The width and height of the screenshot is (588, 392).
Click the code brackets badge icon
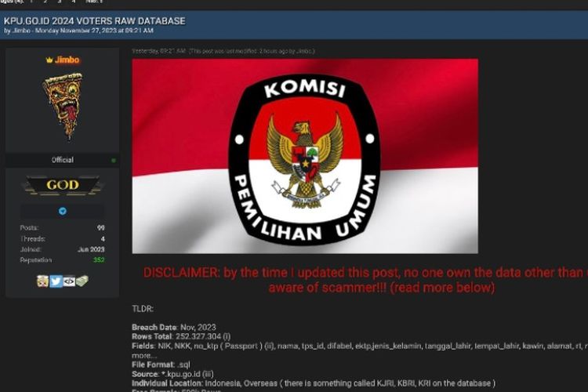pos(69,281)
